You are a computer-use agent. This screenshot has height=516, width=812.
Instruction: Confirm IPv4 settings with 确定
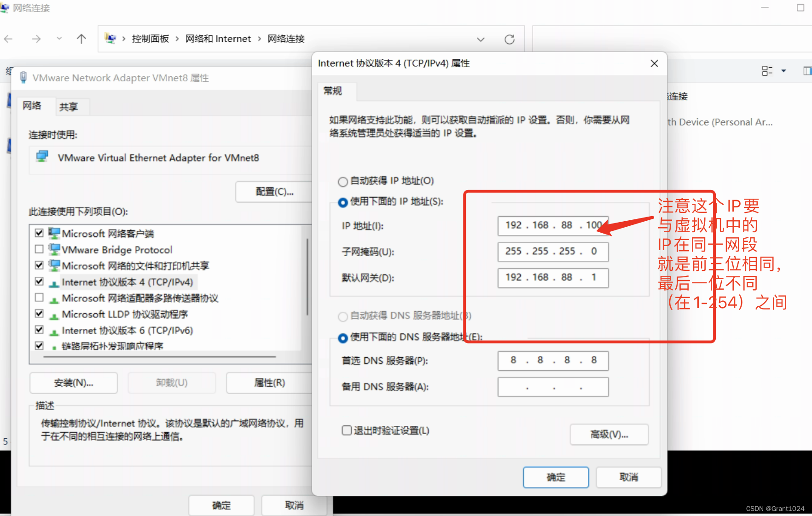[x=556, y=477]
